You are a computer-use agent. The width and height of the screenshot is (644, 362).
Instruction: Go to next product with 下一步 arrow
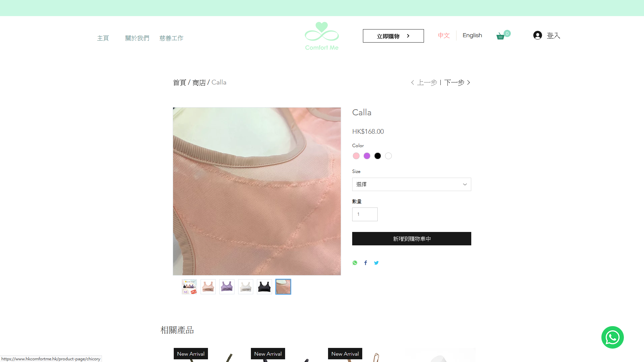(x=457, y=82)
